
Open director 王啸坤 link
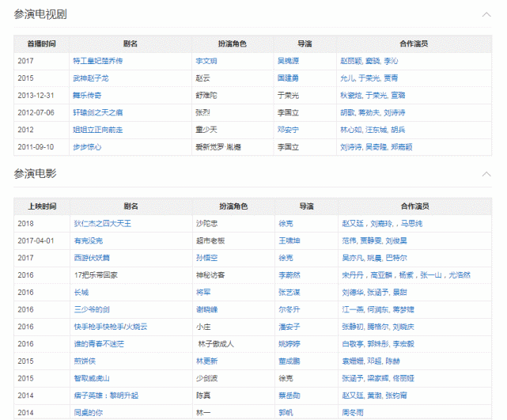point(289,240)
